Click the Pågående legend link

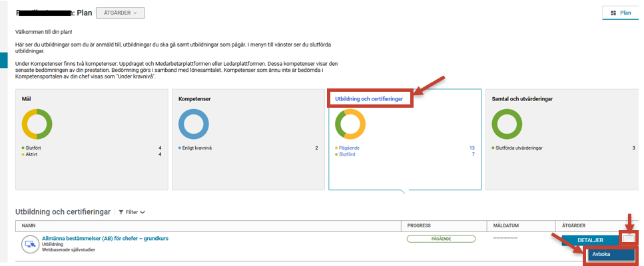349,148
